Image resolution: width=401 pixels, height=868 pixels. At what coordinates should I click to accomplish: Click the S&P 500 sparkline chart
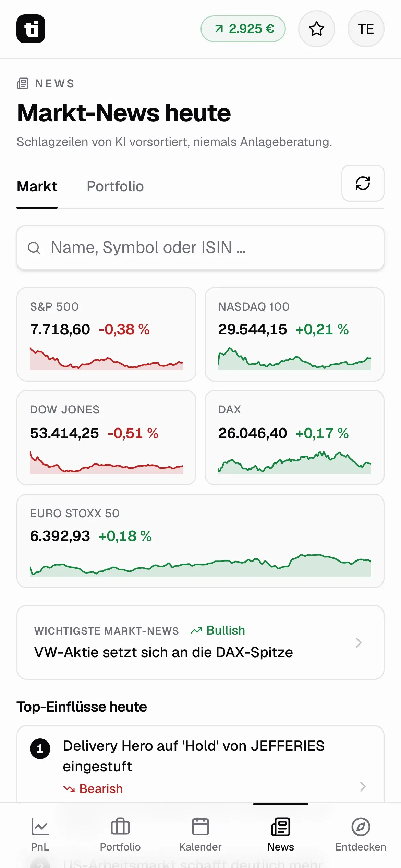click(107, 359)
